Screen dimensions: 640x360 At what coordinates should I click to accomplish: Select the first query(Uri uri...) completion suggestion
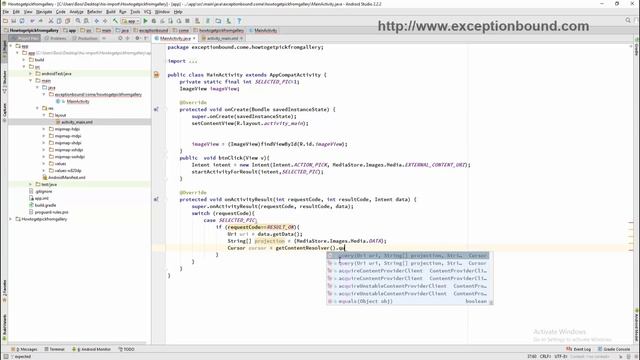coord(408,256)
